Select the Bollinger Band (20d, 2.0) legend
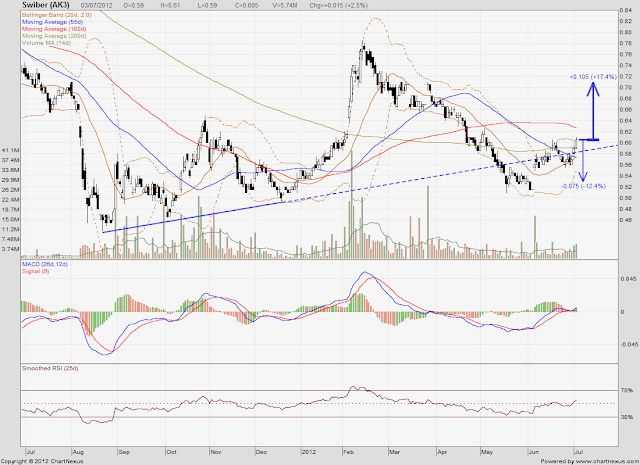640x465 pixels. tap(56, 15)
